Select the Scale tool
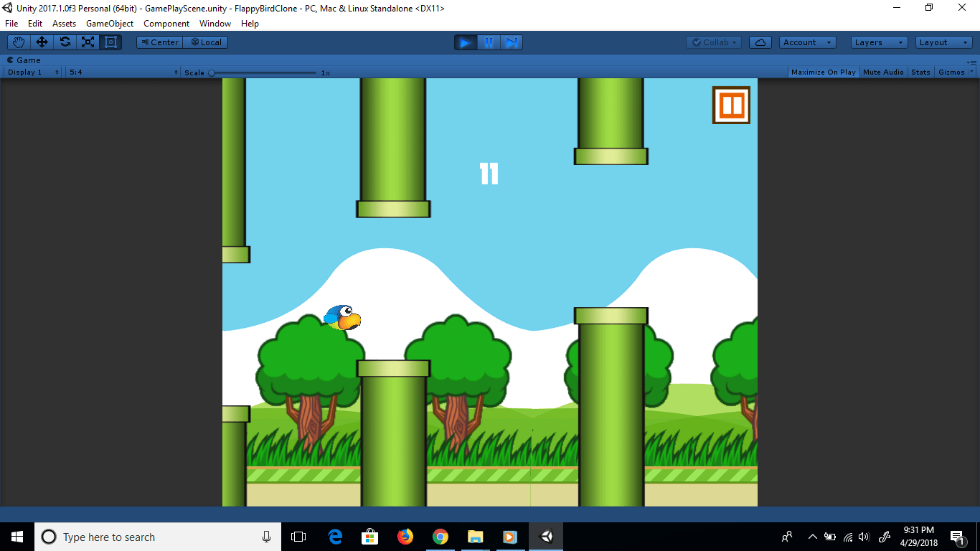 (88, 42)
